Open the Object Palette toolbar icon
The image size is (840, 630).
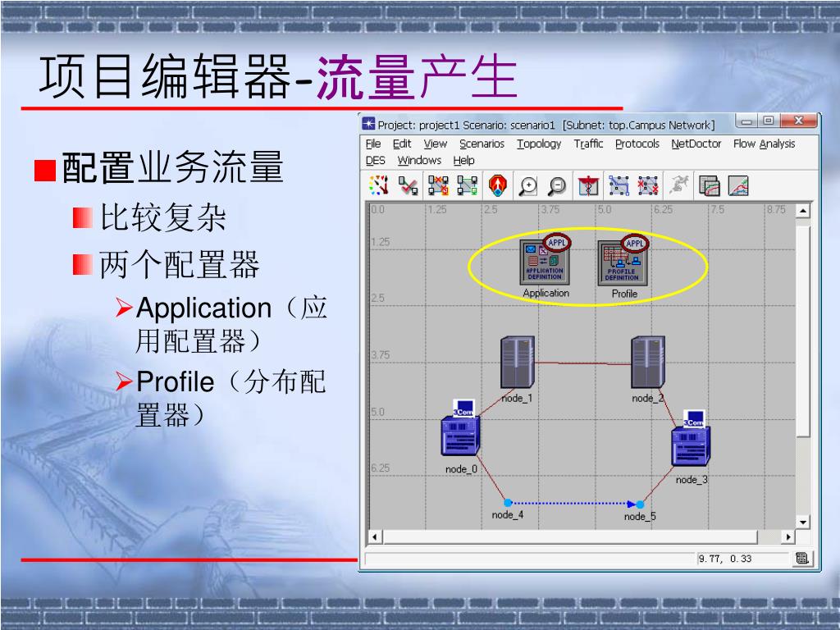tap(379, 185)
